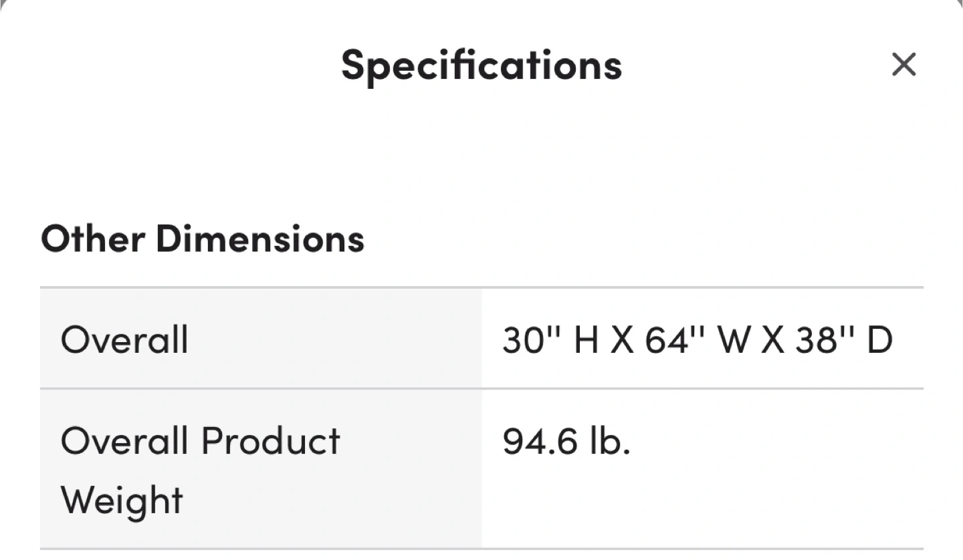Click the word Dimensions in section heading
This screenshot has height=560, width=963.
click(x=260, y=239)
